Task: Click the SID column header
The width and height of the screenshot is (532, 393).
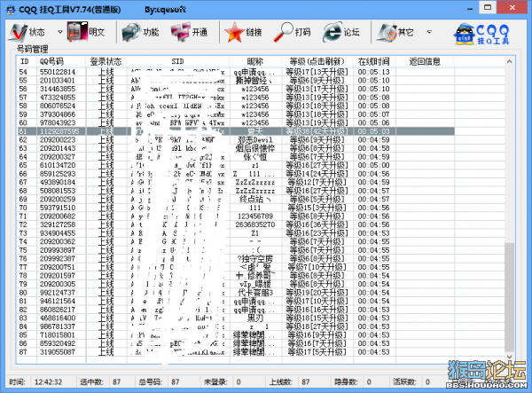Action: [x=178, y=61]
